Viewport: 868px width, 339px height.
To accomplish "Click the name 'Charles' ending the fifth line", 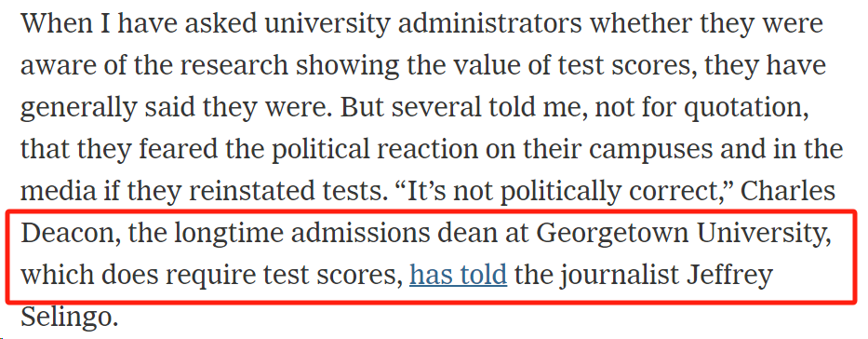I will pos(788,191).
